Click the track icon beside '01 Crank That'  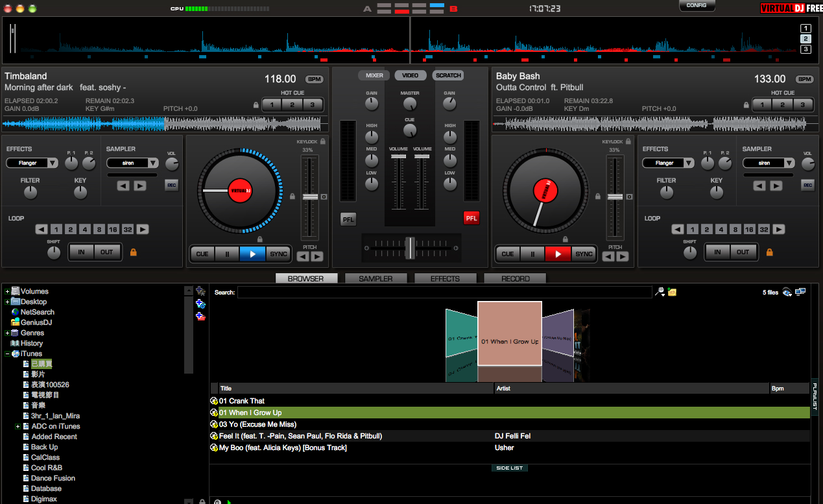[x=214, y=401]
